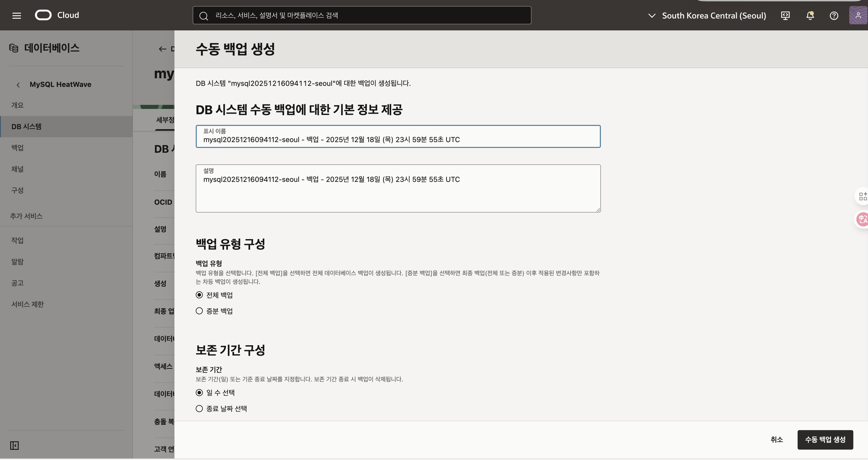
Task: Click the 수동 백업 생성 submit button
Action: click(x=825, y=439)
